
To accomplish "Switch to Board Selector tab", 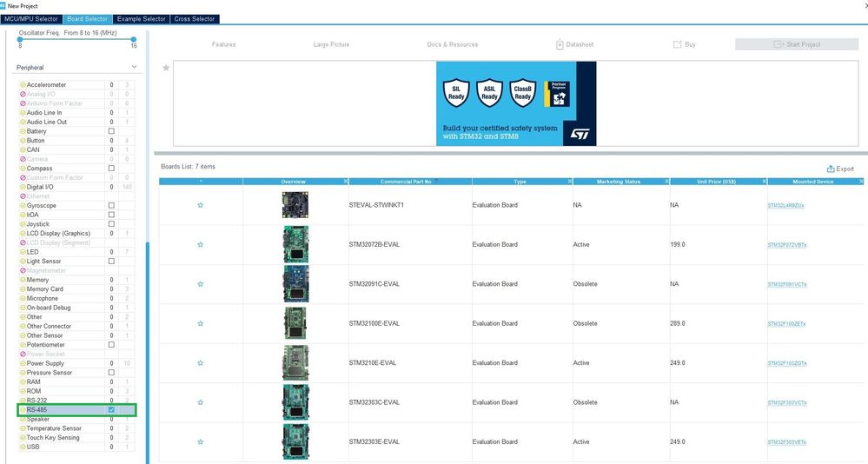I will pyautogui.click(x=88, y=19).
